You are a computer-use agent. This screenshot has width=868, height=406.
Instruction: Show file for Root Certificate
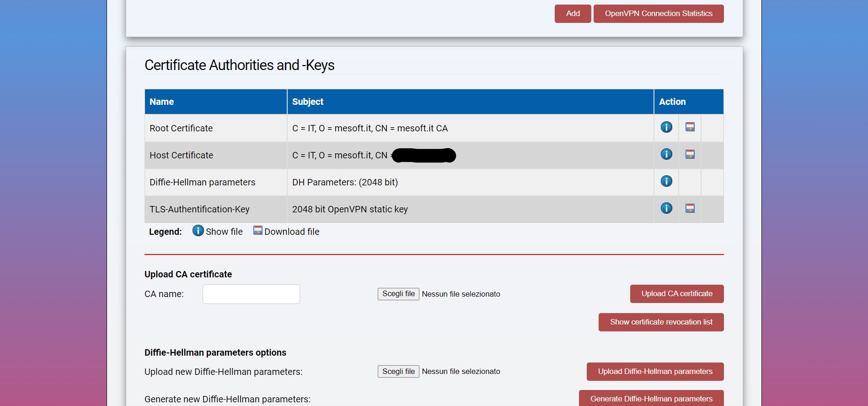666,127
